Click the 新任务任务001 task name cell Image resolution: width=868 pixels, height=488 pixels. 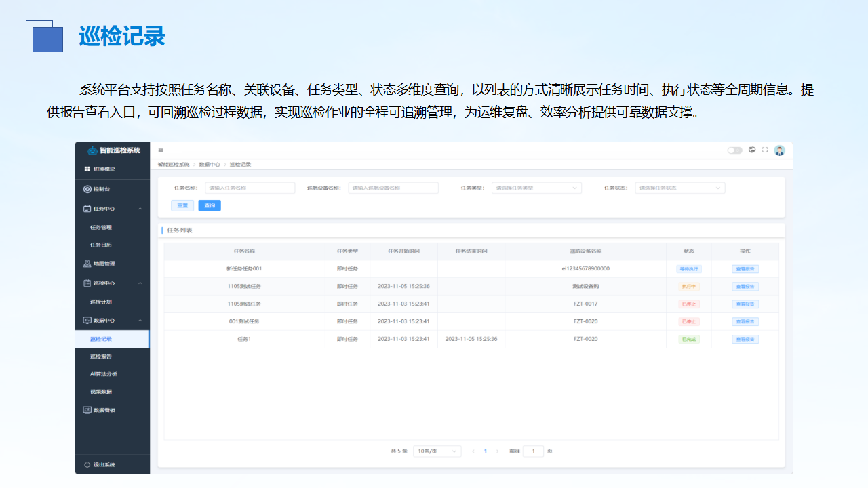point(244,269)
